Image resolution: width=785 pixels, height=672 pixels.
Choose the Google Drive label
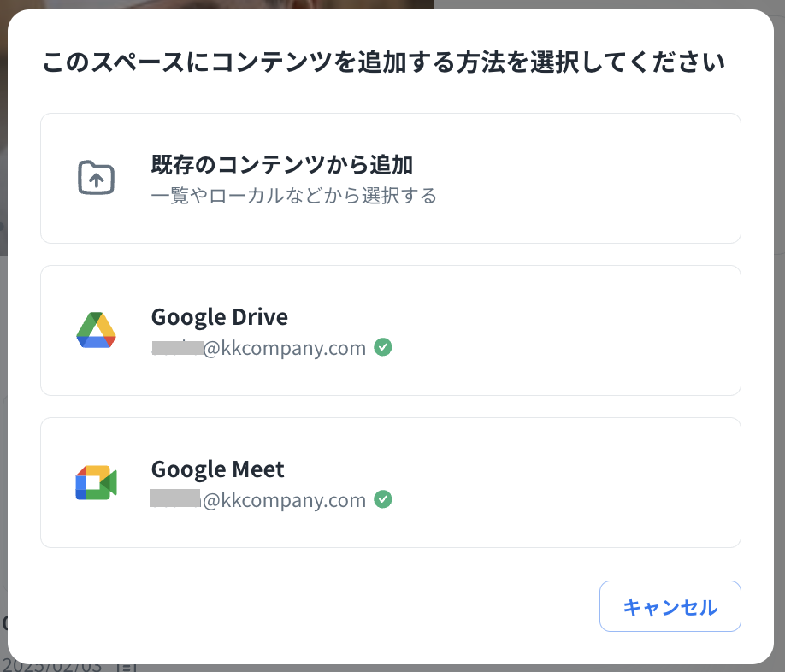pos(219,317)
